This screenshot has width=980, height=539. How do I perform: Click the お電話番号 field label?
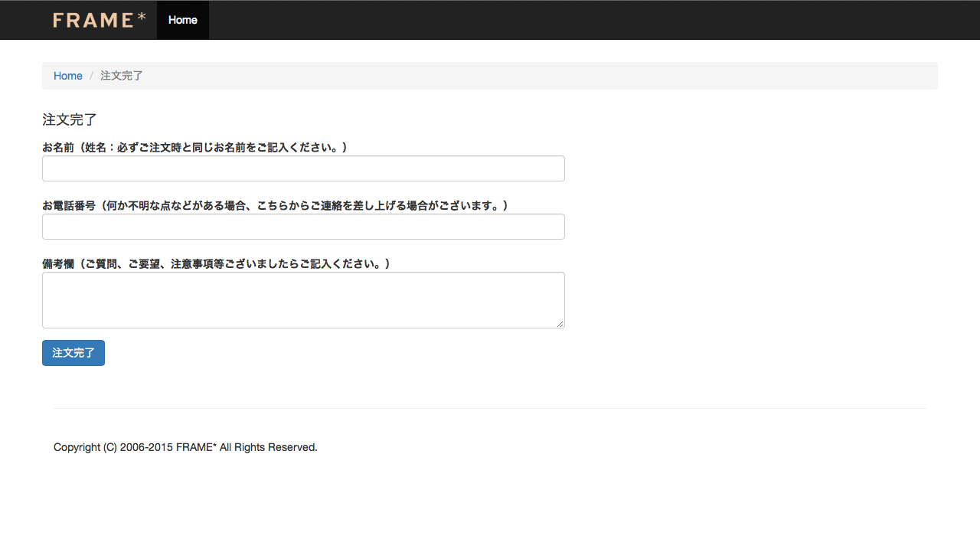275,205
